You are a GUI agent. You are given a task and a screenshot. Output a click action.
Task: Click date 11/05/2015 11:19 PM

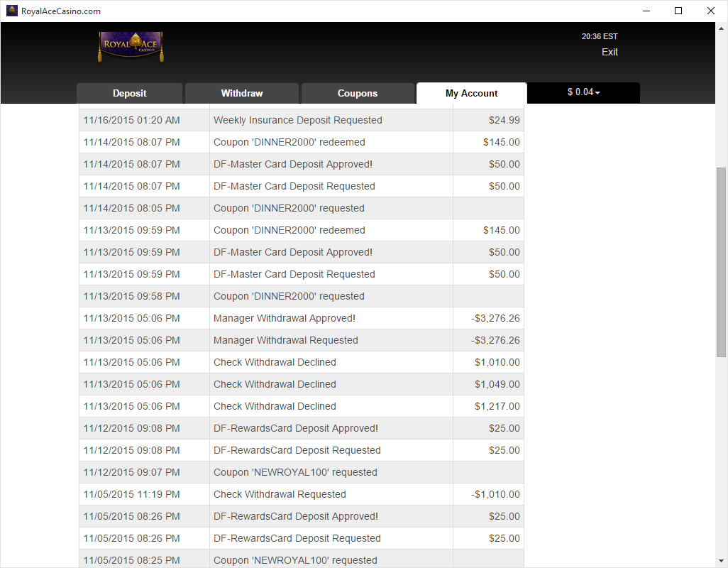pos(131,494)
